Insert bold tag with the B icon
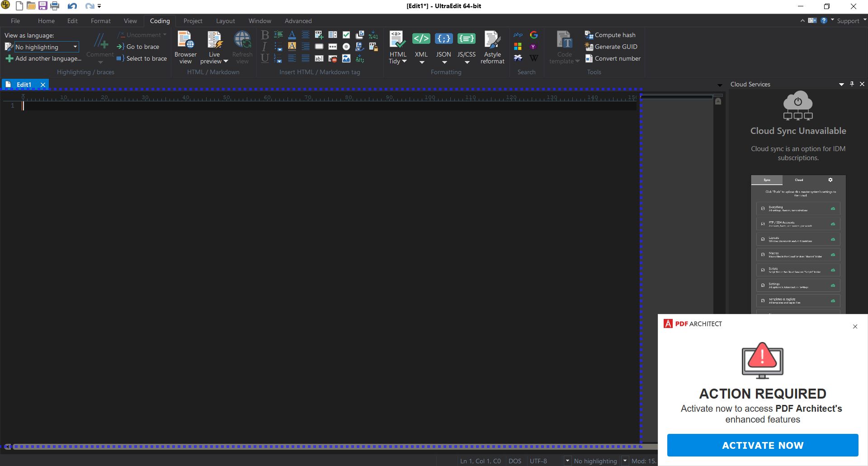The height and width of the screenshot is (466, 868). (265, 35)
